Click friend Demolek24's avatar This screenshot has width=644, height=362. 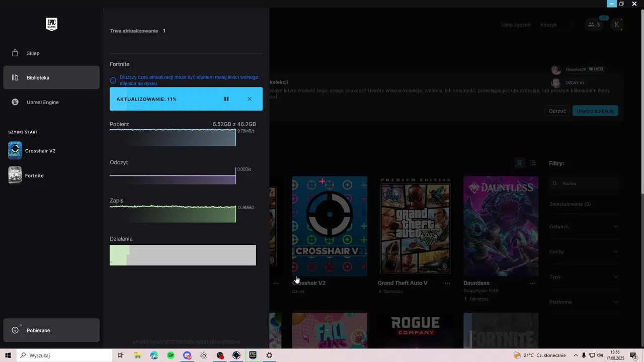coord(556,69)
